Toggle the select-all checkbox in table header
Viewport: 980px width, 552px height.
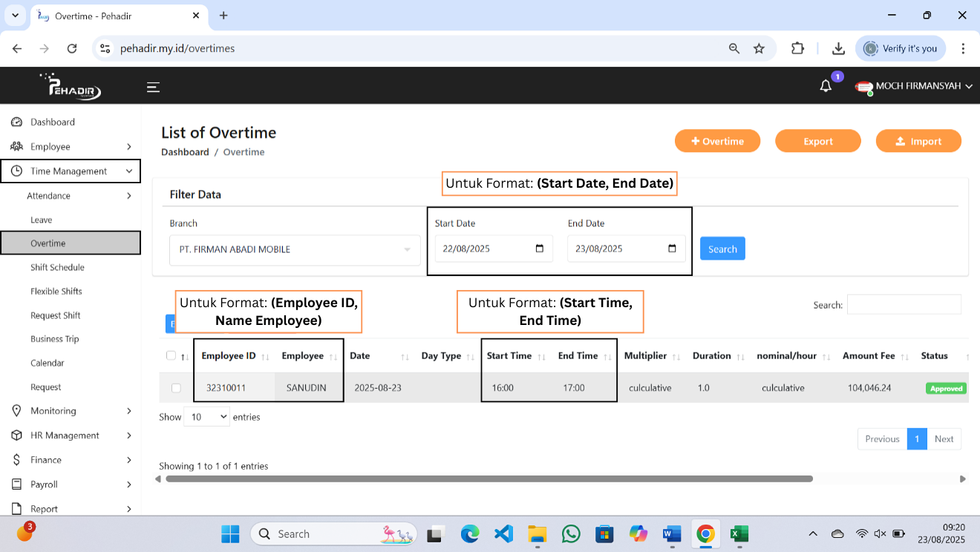(x=171, y=355)
